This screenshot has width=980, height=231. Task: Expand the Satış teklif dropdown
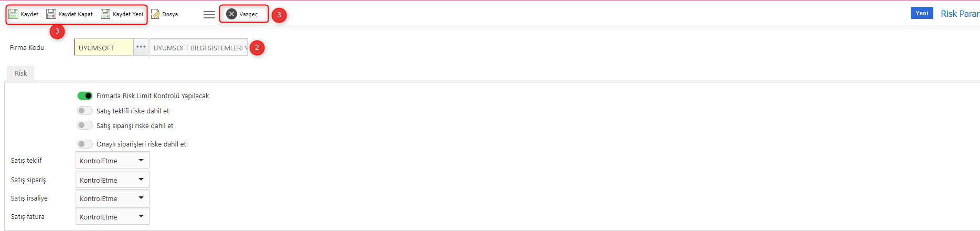pos(112,160)
